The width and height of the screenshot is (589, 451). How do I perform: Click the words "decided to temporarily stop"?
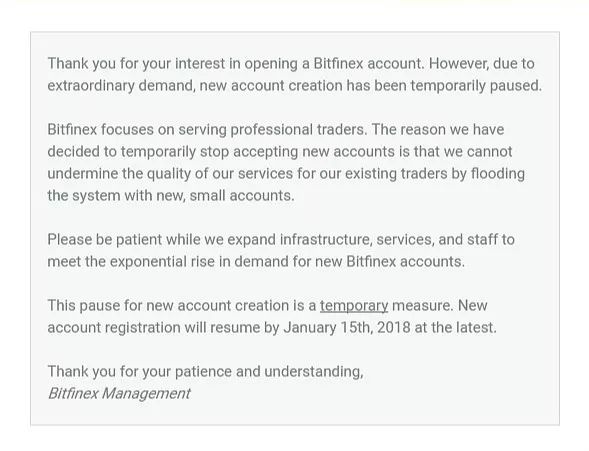coord(138,152)
